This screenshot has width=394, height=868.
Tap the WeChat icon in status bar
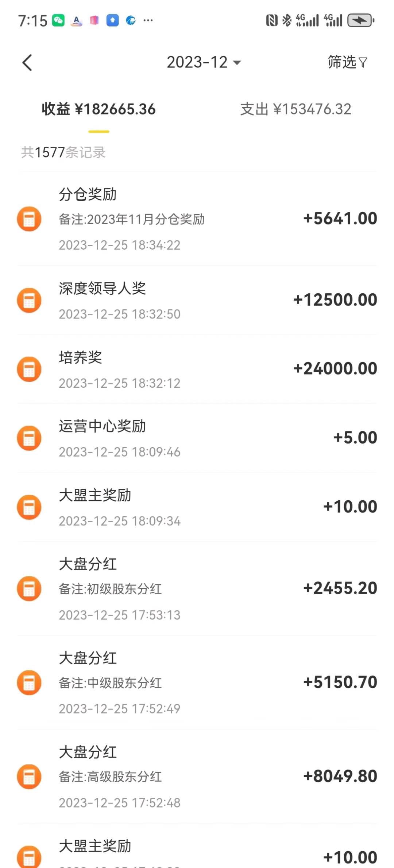(x=58, y=20)
